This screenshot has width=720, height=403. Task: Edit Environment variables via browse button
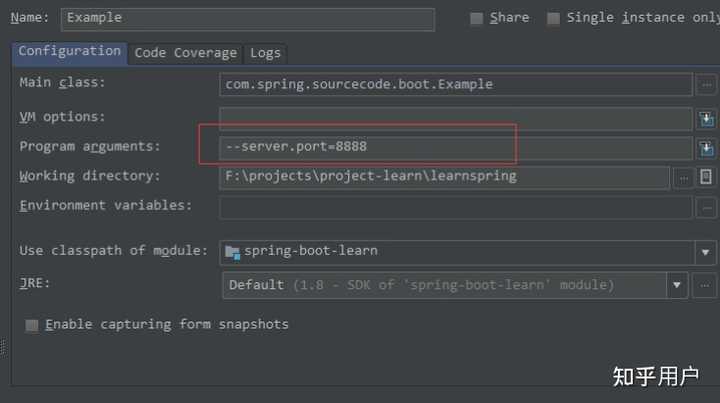click(707, 207)
